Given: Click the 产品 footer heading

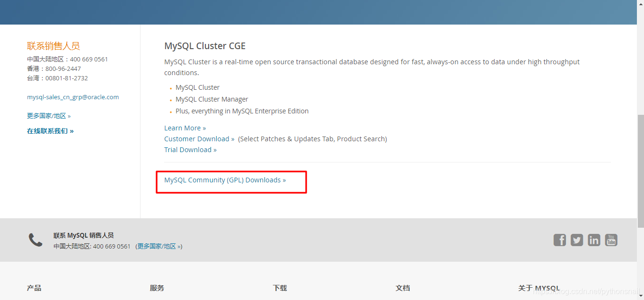Looking at the screenshot, I should click(34, 288).
